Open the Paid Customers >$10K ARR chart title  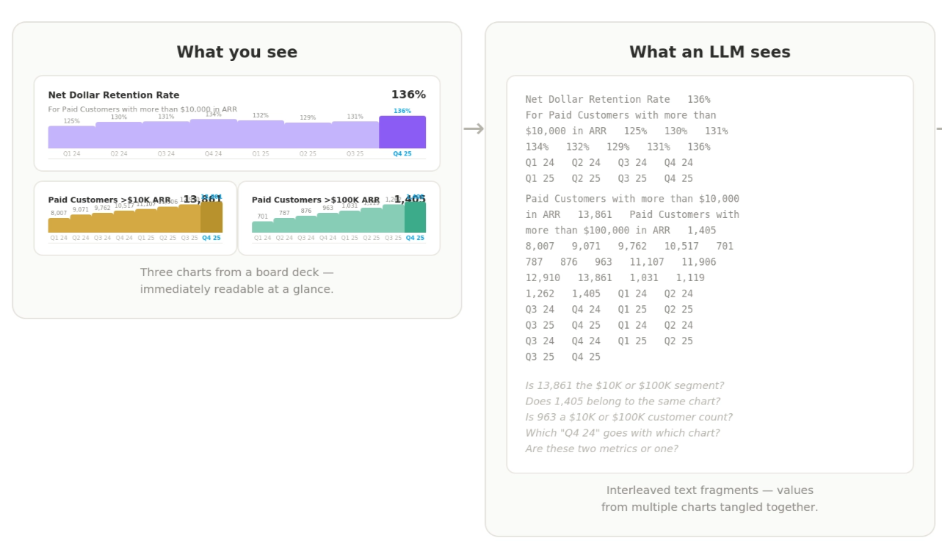tap(109, 200)
